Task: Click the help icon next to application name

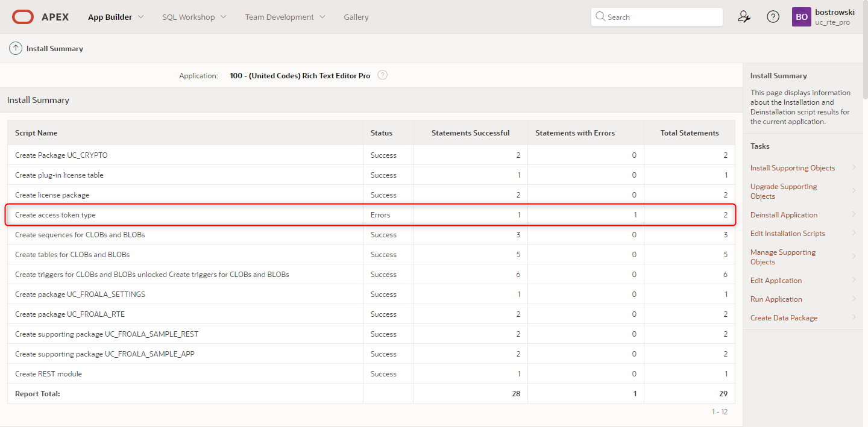Action: point(382,75)
